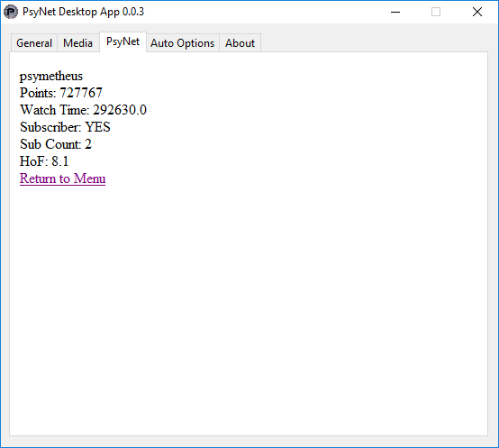Follow the Return to Menu link
Image resolution: width=499 pixels, height=448 pixels.
point(63,178)
